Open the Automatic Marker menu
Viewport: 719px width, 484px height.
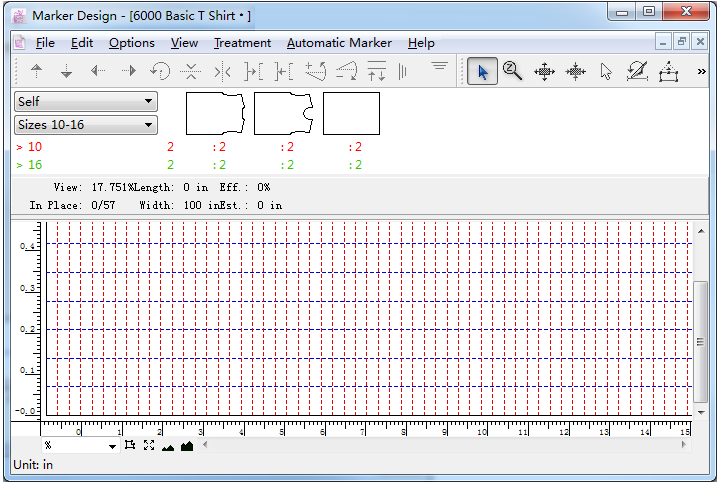(x=339, y=43)
